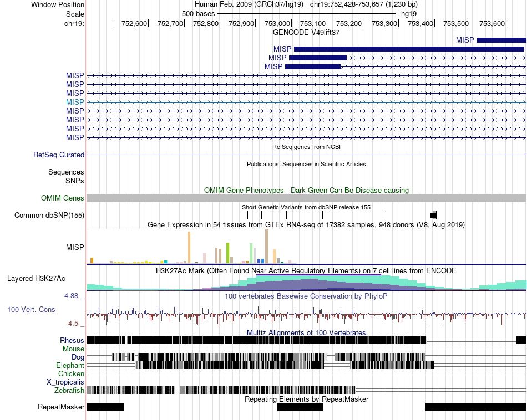
Task: Open Multiz Alignments of 100 Vertebrates title
Action: coord(306,332)
